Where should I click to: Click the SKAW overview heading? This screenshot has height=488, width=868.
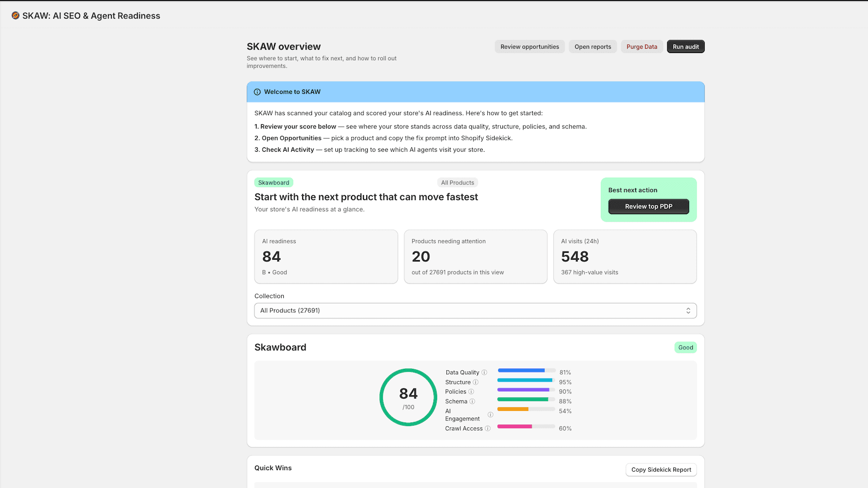pos(284,47)
